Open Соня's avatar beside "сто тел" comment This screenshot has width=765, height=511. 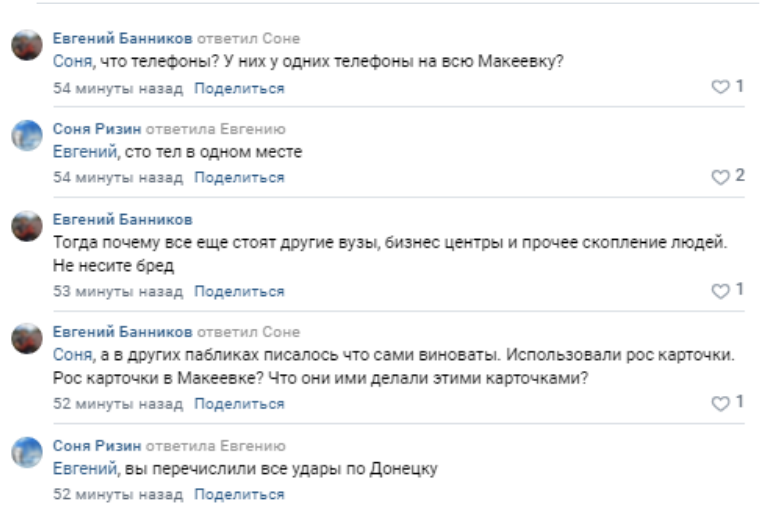coord(27,136)
